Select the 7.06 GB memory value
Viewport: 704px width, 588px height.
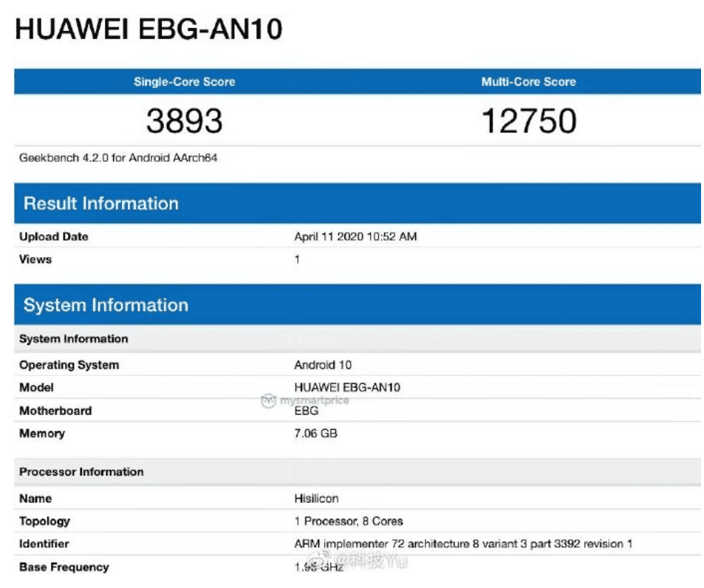pyautogui.click(x=315, y=434)
